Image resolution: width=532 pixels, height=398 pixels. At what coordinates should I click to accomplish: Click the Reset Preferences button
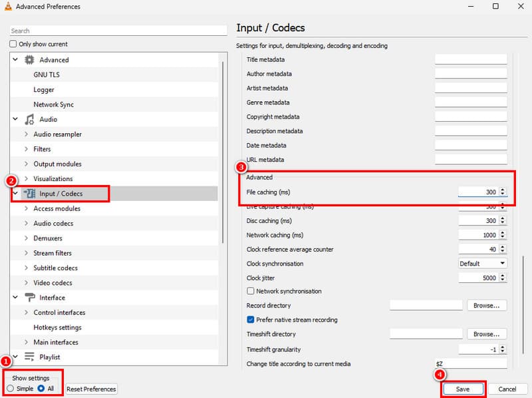91,389
